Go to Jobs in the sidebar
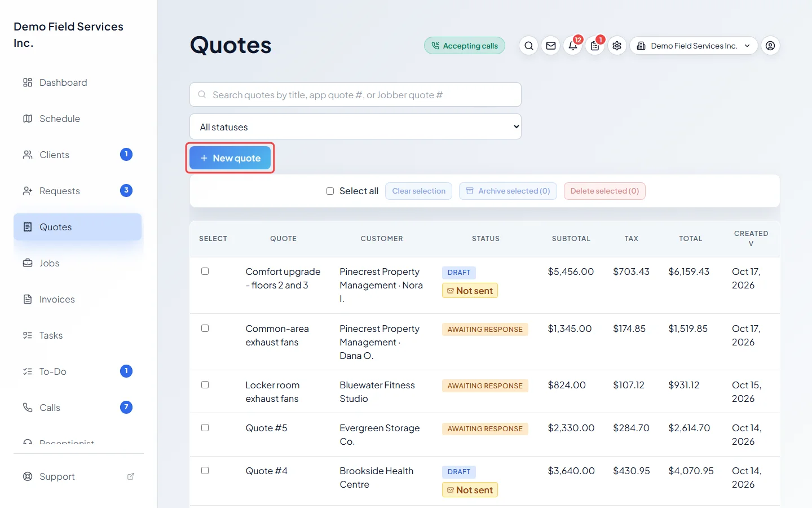The image size is (812, 508). [78, 263]
